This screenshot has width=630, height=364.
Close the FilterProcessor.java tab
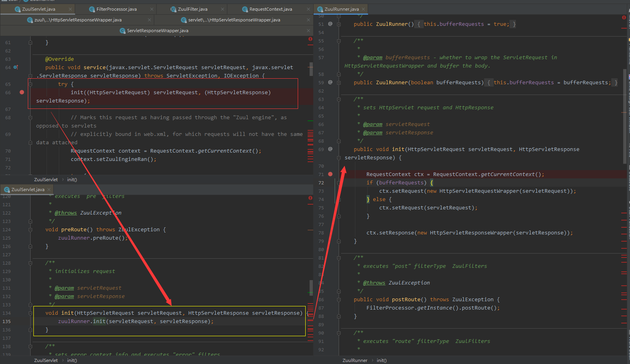click(152, 9)
